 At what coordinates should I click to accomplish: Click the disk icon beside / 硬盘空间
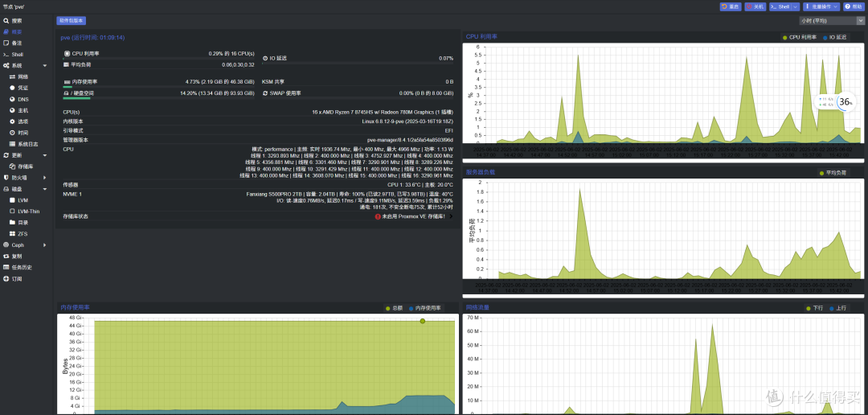67,93
